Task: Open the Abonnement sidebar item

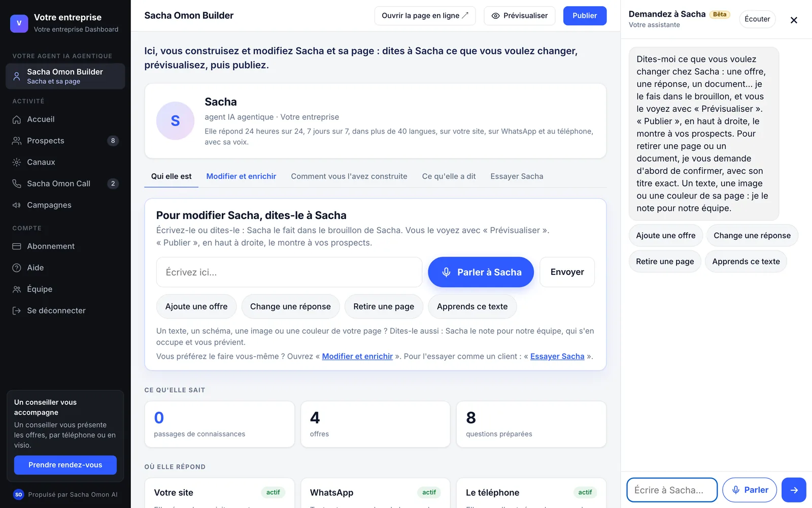Action: tap(65, 246)
